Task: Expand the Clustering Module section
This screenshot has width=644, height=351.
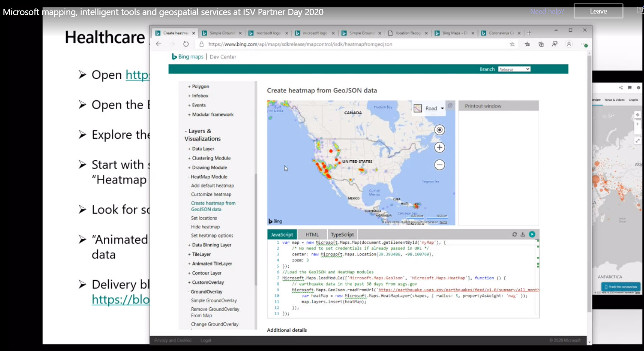Action: (209, 158)
